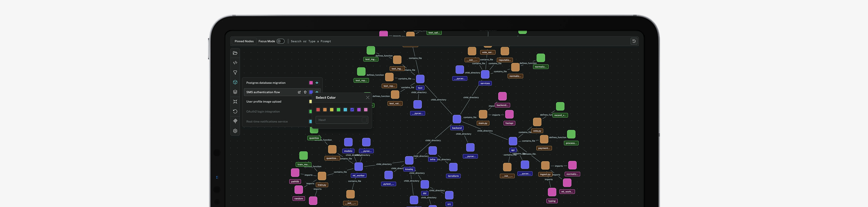Pick the red color swatch
Screen dimensions: 868x207
coord(318,110)
